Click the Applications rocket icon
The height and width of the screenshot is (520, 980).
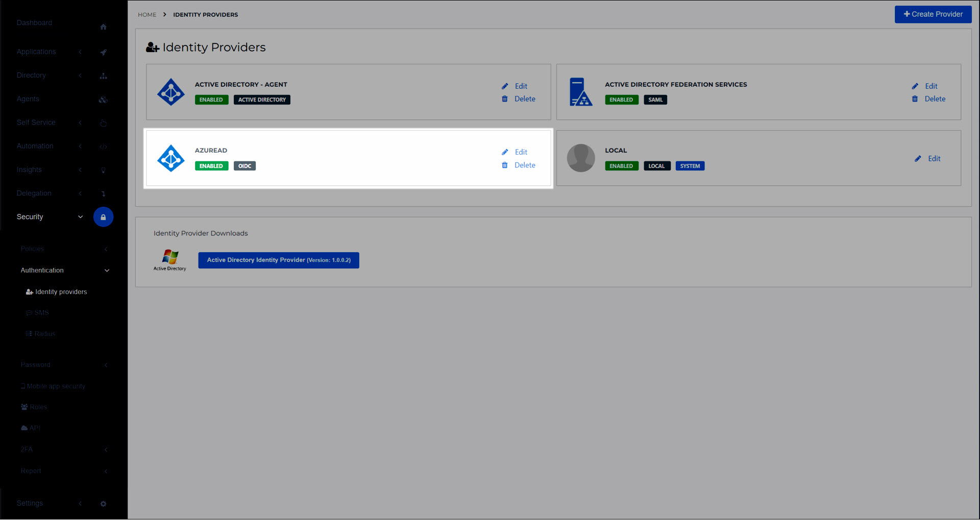pos(103,52)
